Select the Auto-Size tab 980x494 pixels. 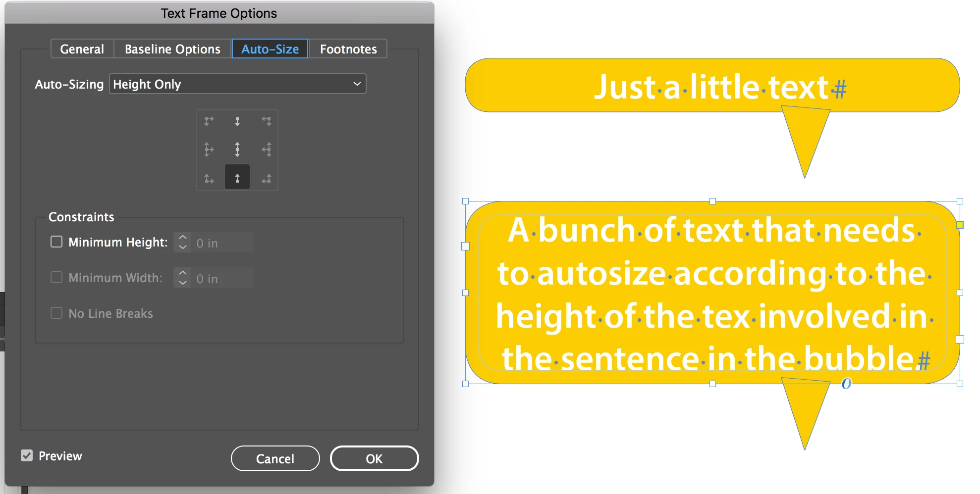coord(270,49)
